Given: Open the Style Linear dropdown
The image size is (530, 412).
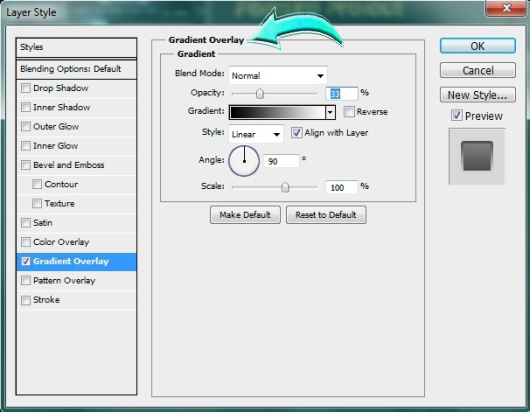Looking at the screenshot, I should 256,134.
